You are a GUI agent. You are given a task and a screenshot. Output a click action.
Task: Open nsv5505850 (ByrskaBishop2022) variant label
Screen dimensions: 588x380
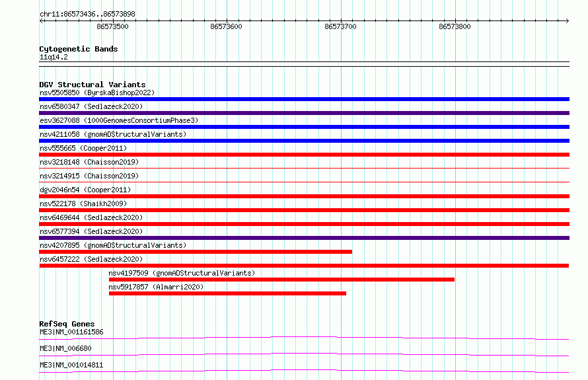coord(97,93)
